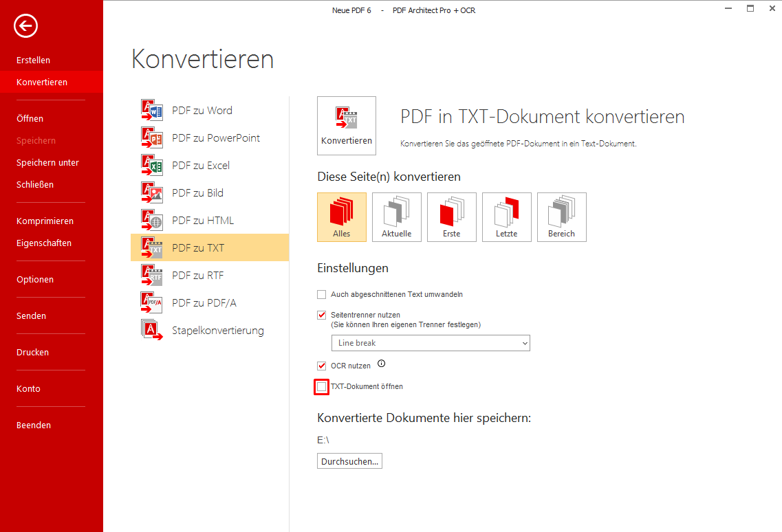Open Konto in the sidebar
Screen dimensions: 782x532
coord(28,388)
